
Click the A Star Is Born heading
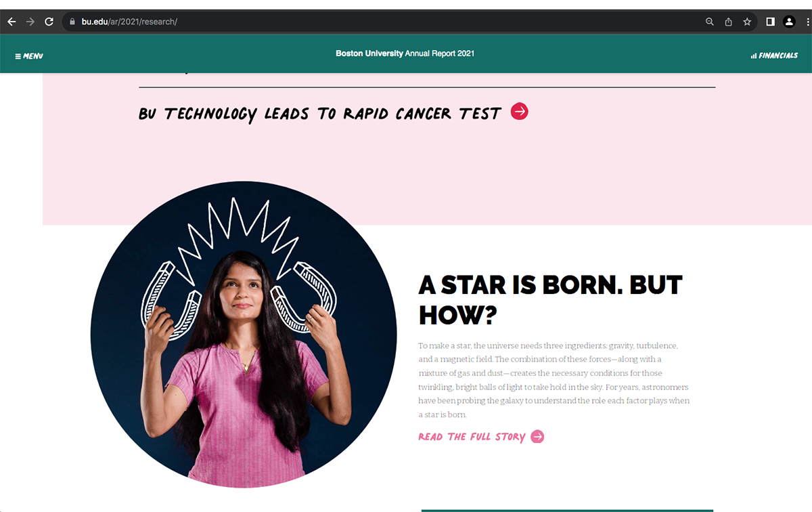551,299
